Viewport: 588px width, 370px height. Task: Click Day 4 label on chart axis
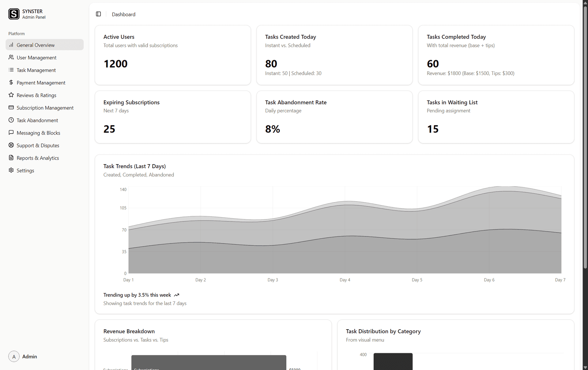[345, 280]
